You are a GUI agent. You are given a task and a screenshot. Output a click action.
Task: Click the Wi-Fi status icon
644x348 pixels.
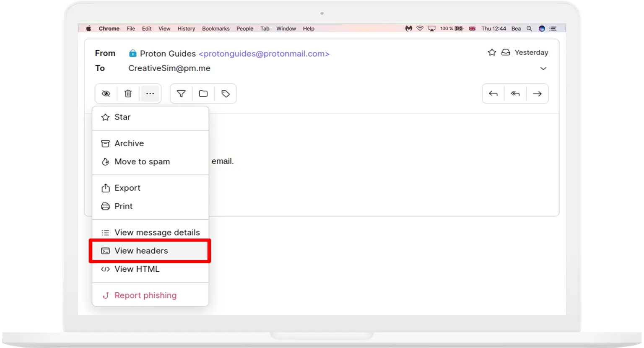[420, 29]
